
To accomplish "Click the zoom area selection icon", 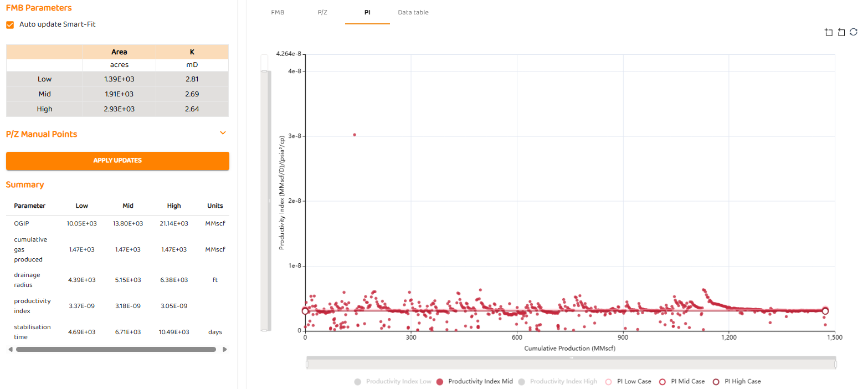I will pyautogui.click(x=829, y=32).
